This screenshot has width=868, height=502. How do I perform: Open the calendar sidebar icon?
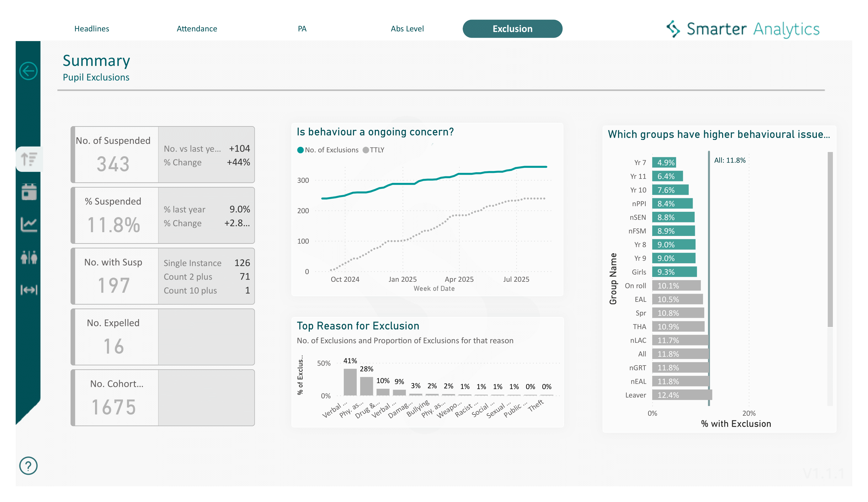(29, 192)
